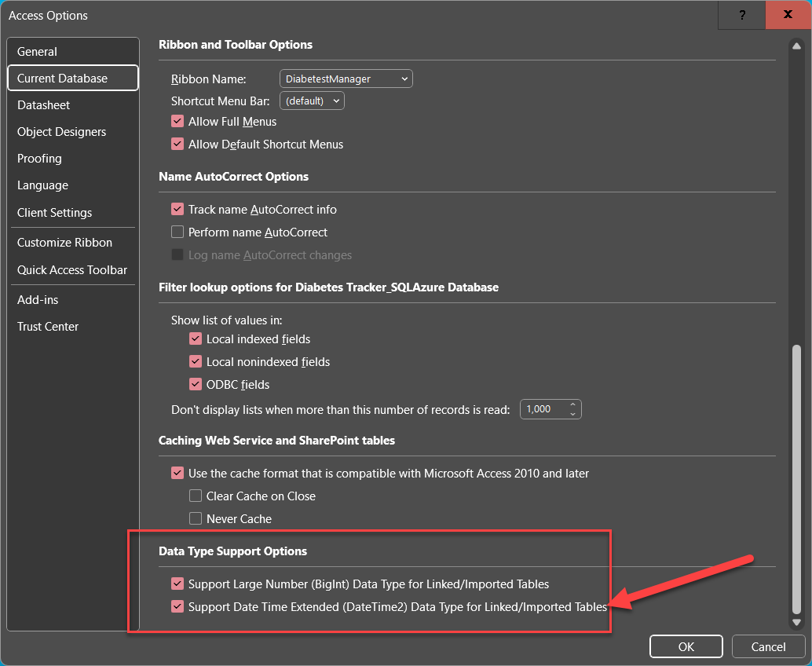
Task: Enable Perform name AutoCorrect
Action: [177, 232]
